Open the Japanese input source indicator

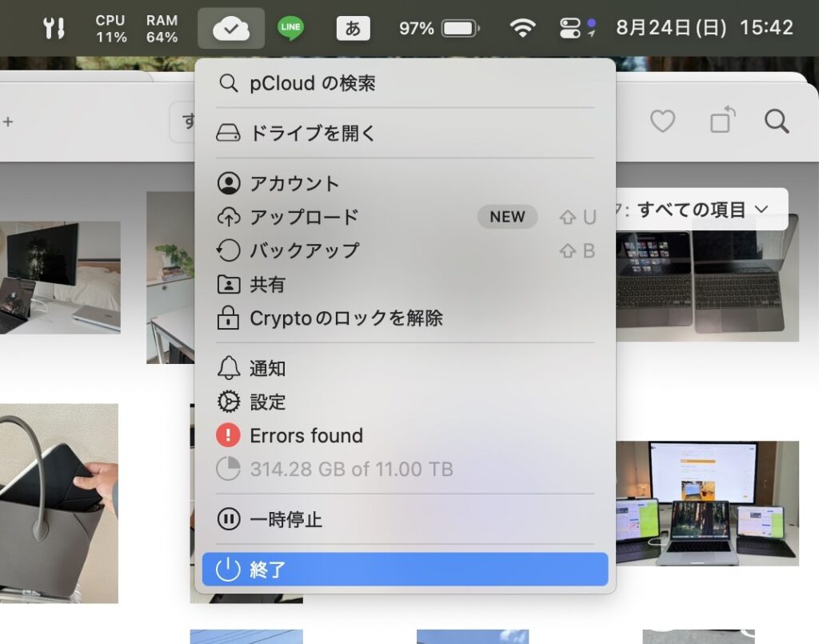tap(353, 28)
